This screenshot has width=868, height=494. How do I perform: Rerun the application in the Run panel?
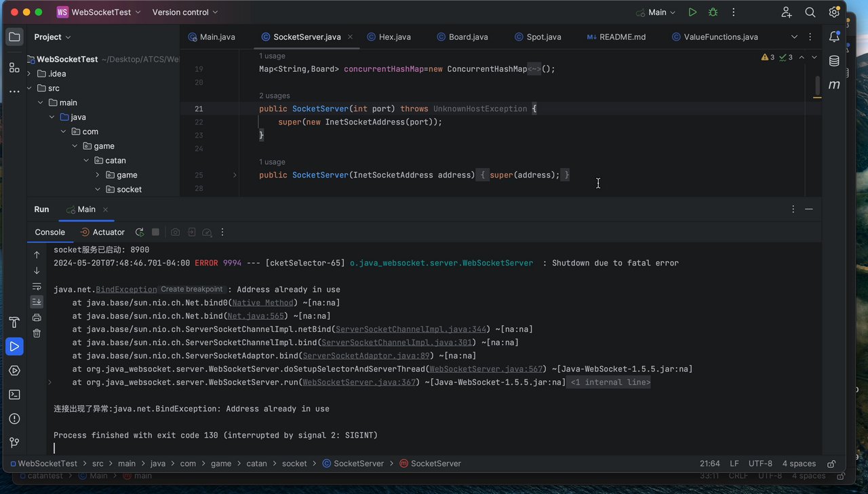(139, 232)
